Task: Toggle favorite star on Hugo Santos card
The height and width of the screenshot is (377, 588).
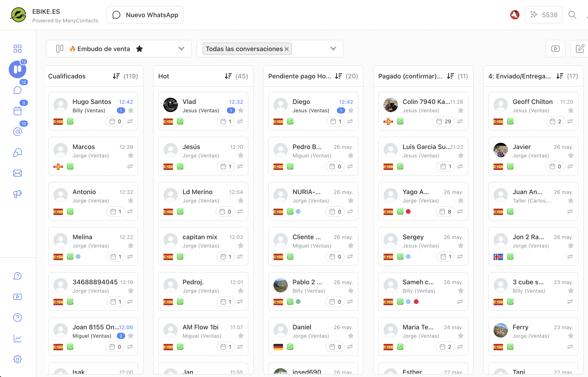Action: (131, 110)
